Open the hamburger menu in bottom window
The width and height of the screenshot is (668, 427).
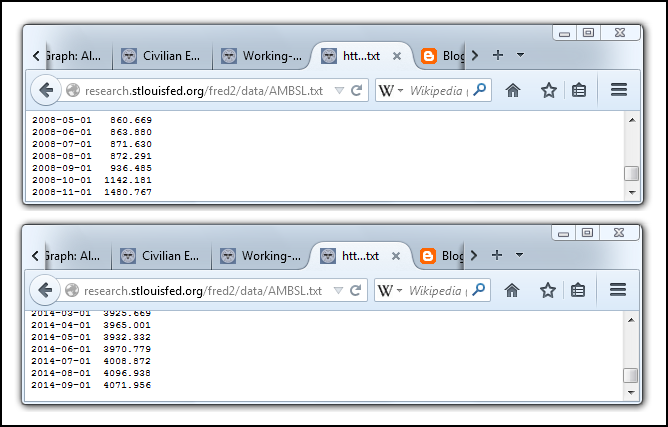(618, 290)
